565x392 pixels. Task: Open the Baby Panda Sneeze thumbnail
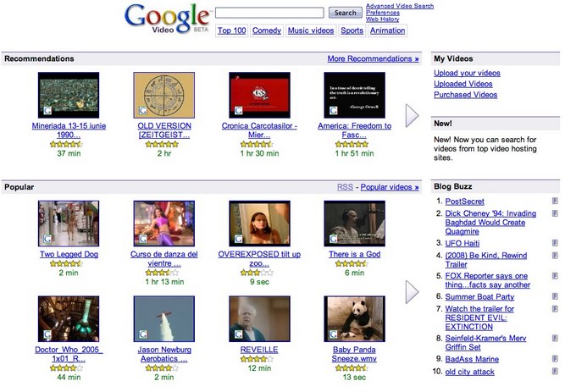(x=355, y=319)
